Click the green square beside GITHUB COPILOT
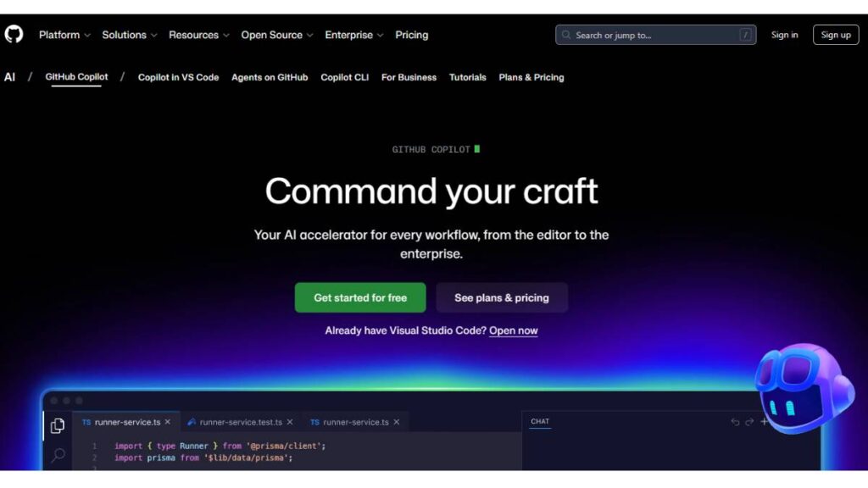Viewport: 868px width, 488px height. 479,148
